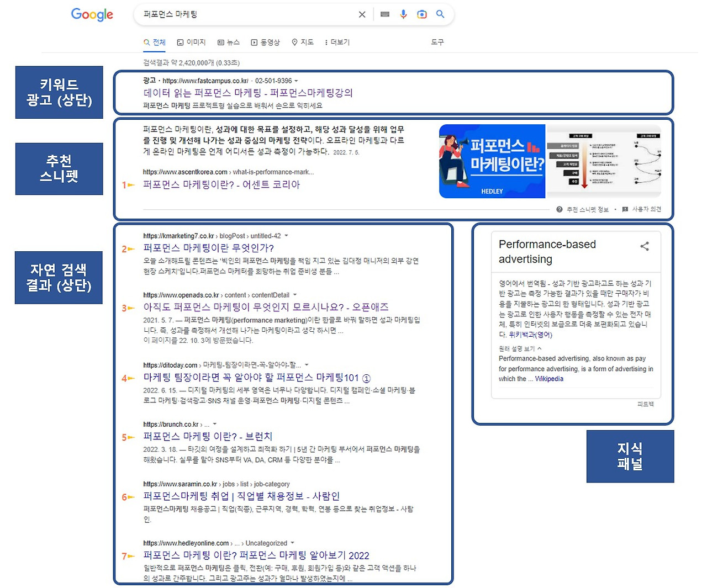This screenshot has height=588, width=707.
Task: Expand the fastcampus ad URL dropdown arrow
Action: [x=296, y=81]
